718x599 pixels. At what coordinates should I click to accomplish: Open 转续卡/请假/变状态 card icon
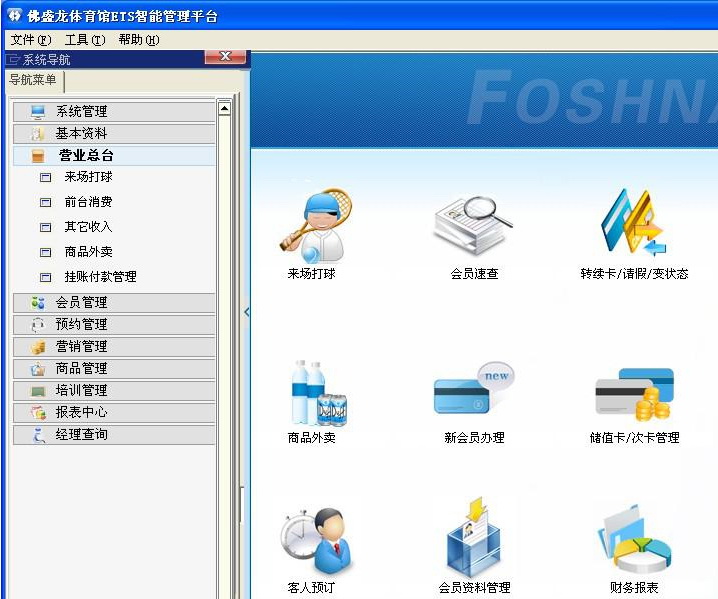[634, 222]
